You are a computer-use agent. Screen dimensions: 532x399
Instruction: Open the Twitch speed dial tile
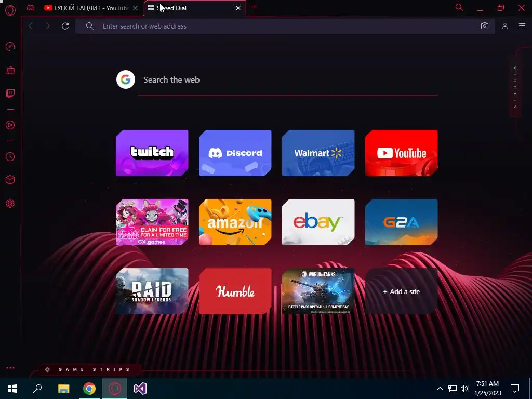click(x=152, y=153)
